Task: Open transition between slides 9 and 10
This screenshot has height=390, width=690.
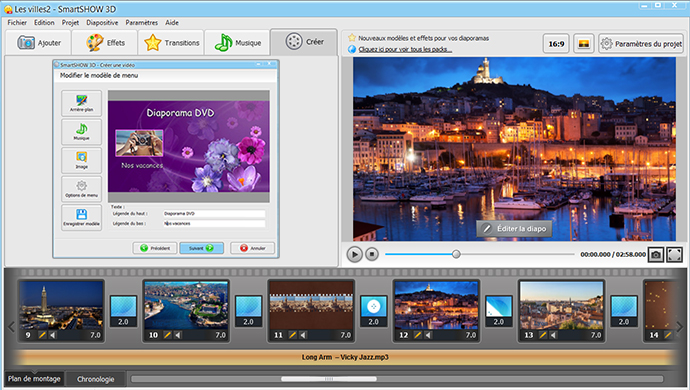Action: click(123, 311)
